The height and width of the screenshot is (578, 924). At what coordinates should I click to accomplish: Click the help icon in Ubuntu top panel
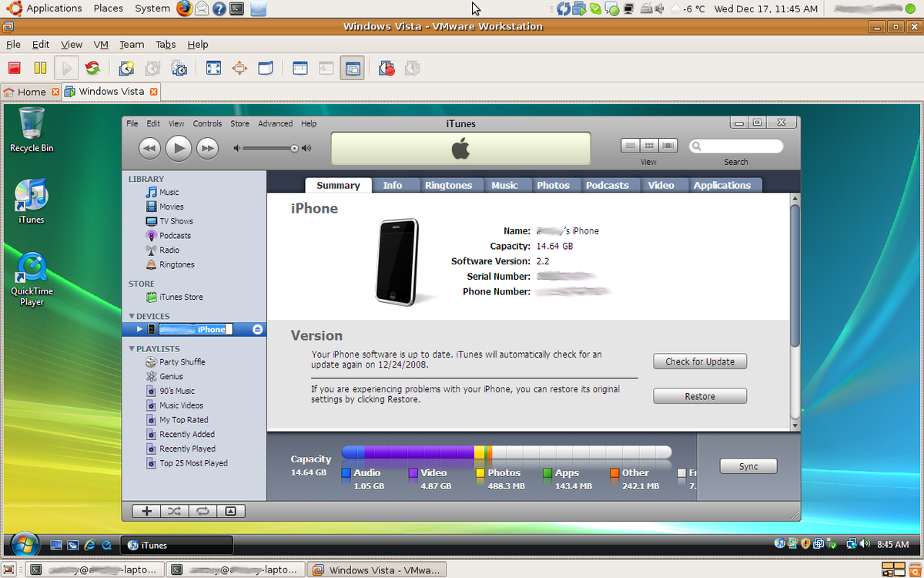click(x=219, y=9)
